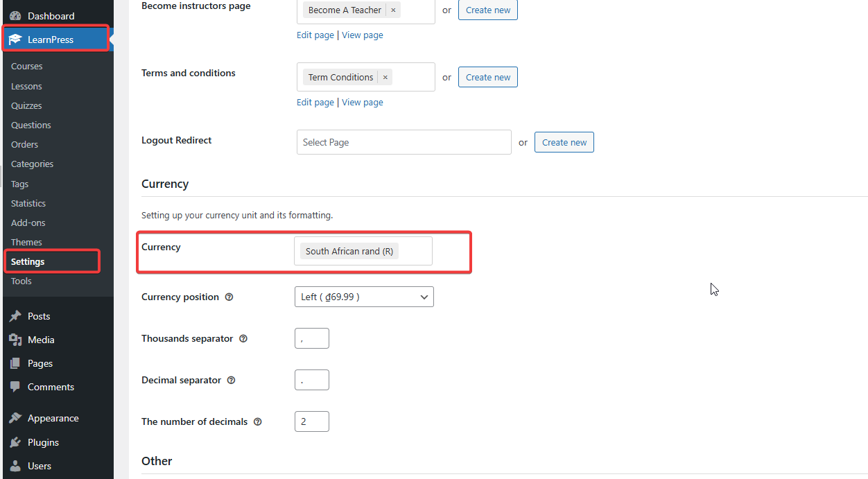The height and width of the screenshot is (479, 868).
Task: Remove Become A Teacher page selection
Action: pos(393,10)
